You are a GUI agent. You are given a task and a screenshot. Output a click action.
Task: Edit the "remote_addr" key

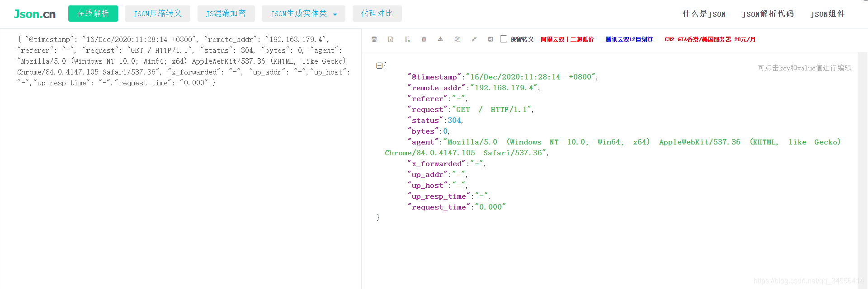point(437,88)
